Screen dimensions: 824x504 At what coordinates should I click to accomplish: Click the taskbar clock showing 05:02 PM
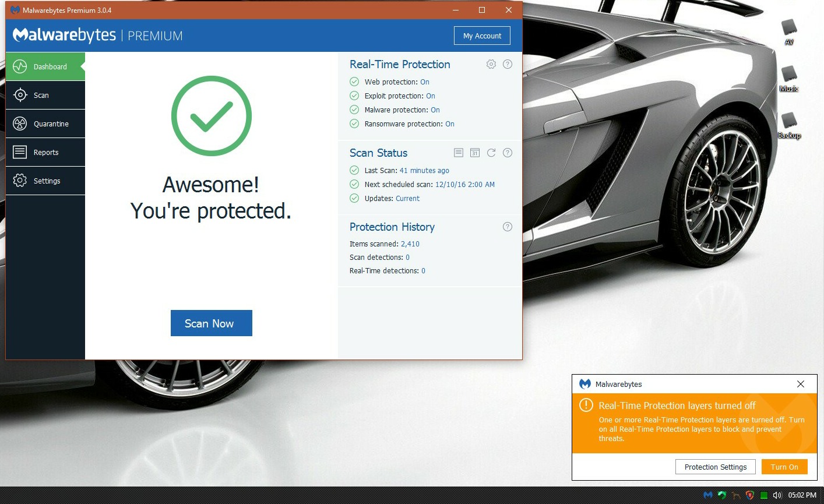802,495
